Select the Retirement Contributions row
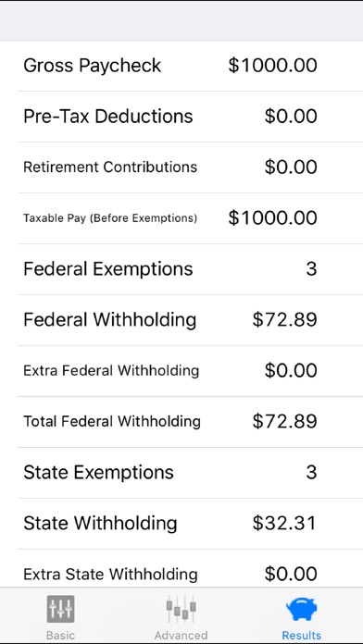This screenshot has width=363, height=644. coord(181,167)
